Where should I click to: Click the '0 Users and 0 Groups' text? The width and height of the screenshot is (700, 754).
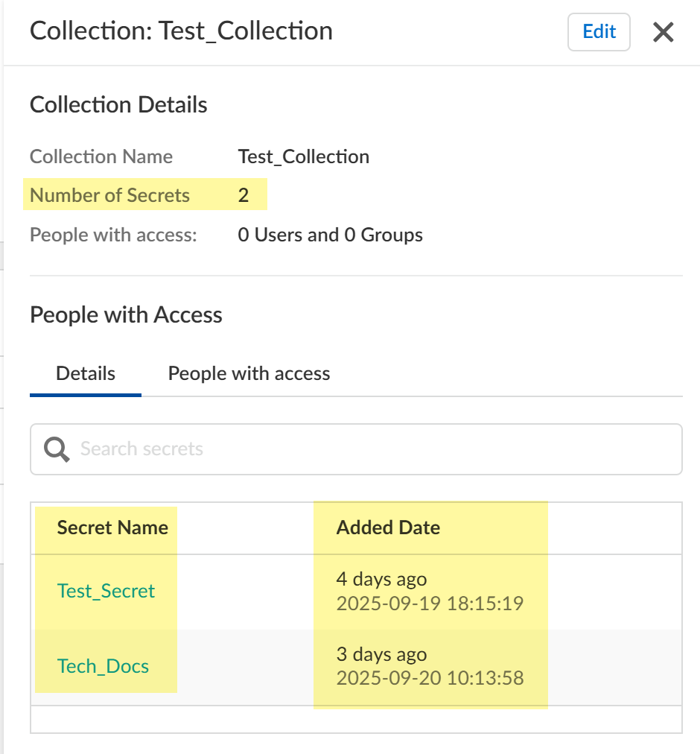pos(330,235)
